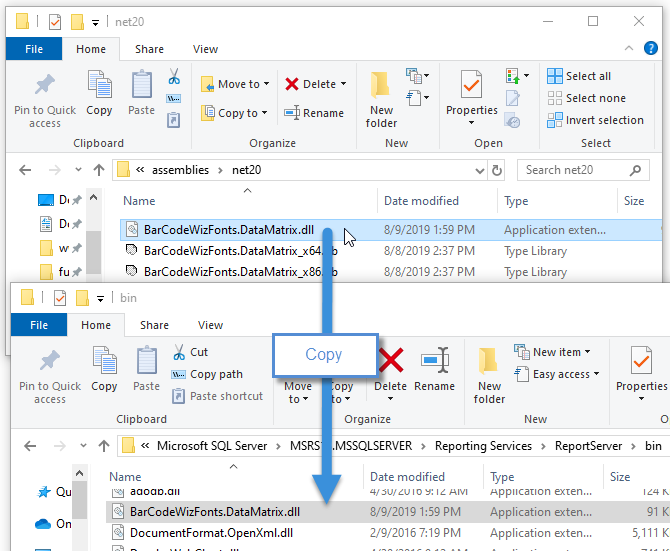Click Pin to Quick access in net20 window
670x551 pixels.
coord(45,101)
